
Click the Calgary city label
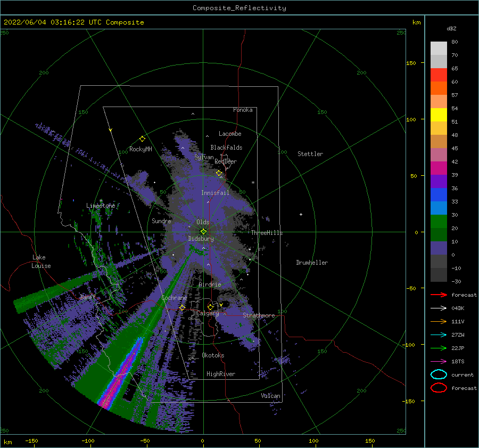click(x=208, y=313)
